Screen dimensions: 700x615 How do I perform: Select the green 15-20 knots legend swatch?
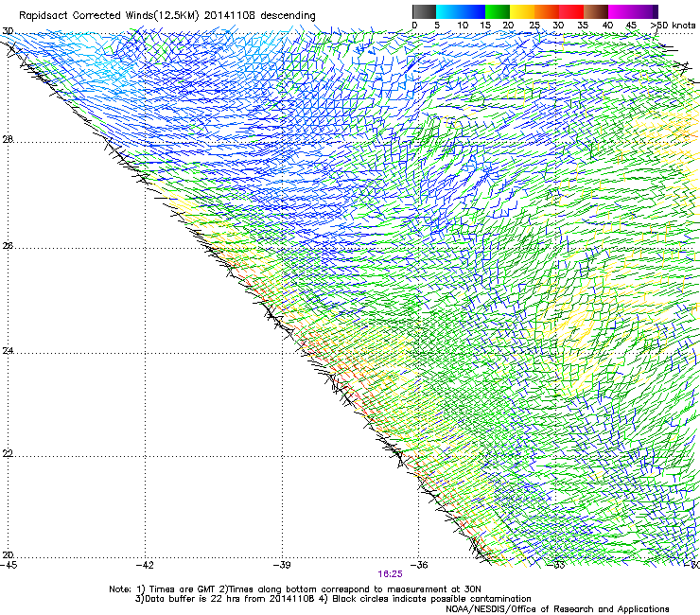498,11
